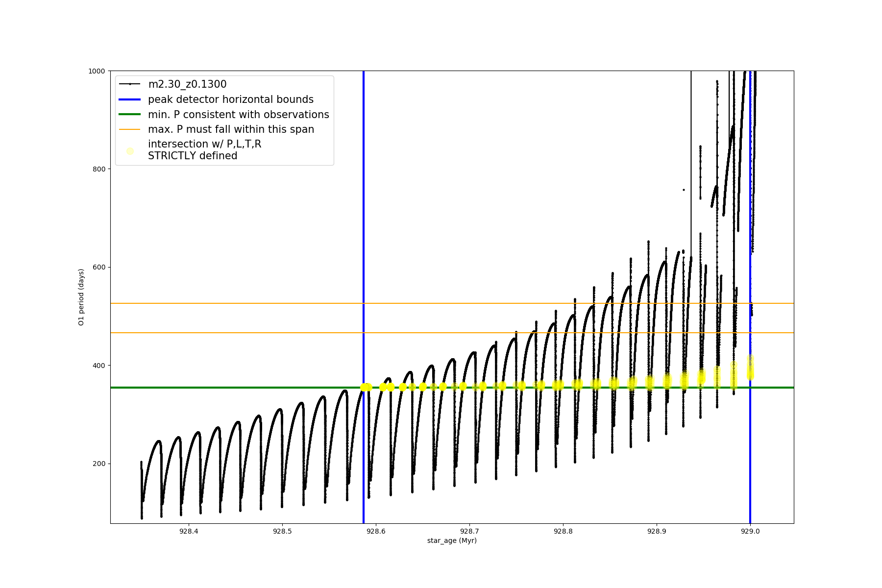
Task: Click the "STRICTLY defined" legend text
Action: tap(193, 156)
